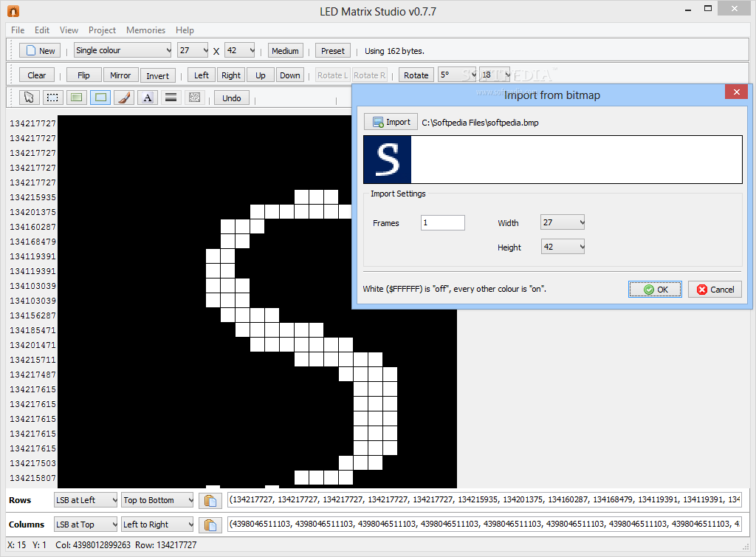This screenshot has width=756, height=557.
Task: Click the dotted random pattern tool
Action: [x=195, y=98]
